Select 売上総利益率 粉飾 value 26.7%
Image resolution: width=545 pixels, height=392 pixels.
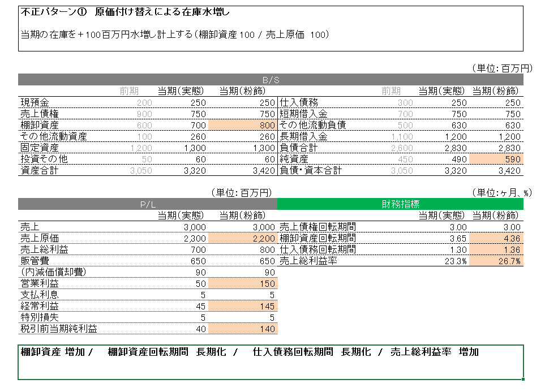point(496,261)
